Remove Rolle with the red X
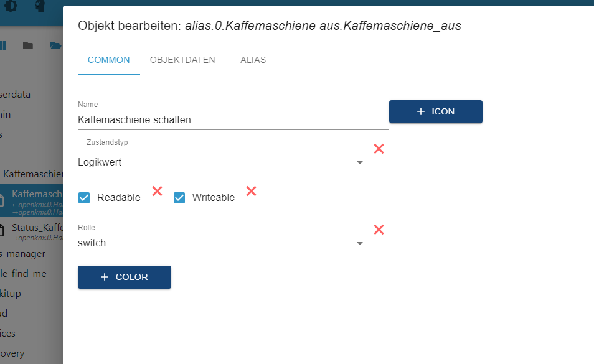 pyautogui.click(x=379, y=230)
